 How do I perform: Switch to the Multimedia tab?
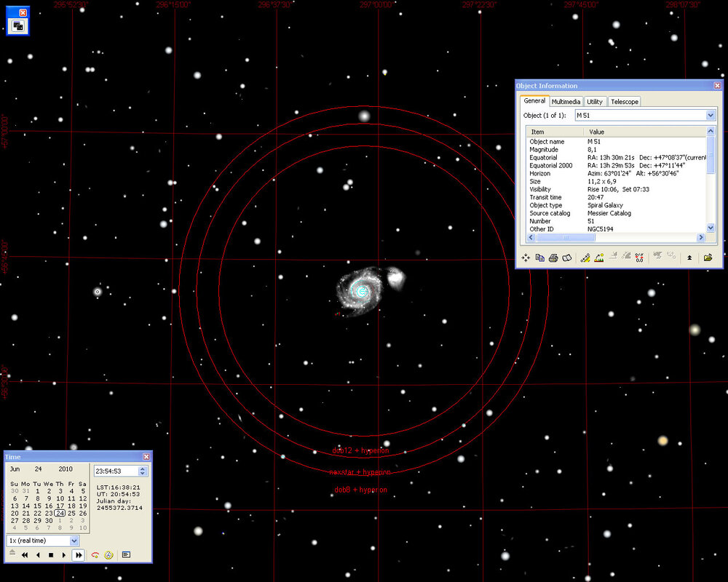coord(566,101)
